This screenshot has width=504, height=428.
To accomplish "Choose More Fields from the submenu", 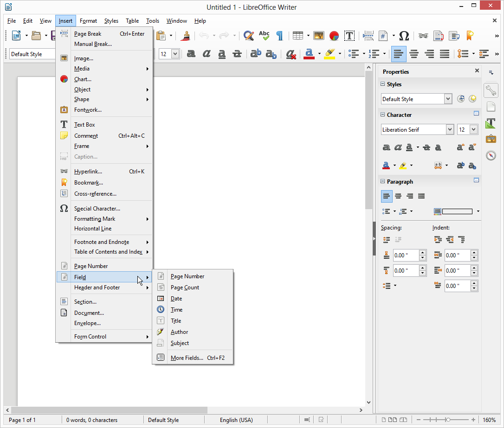I will pyautogui.click(x=193, y=358).
